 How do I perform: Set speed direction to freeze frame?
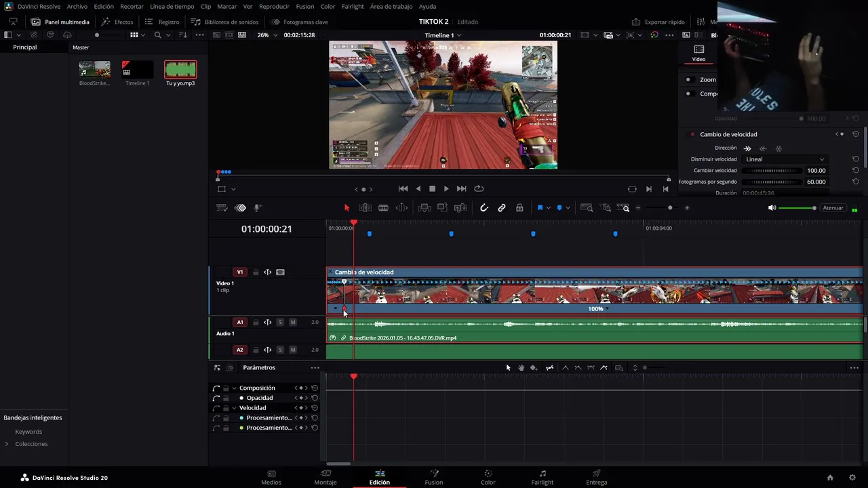(x=778, y=148)
